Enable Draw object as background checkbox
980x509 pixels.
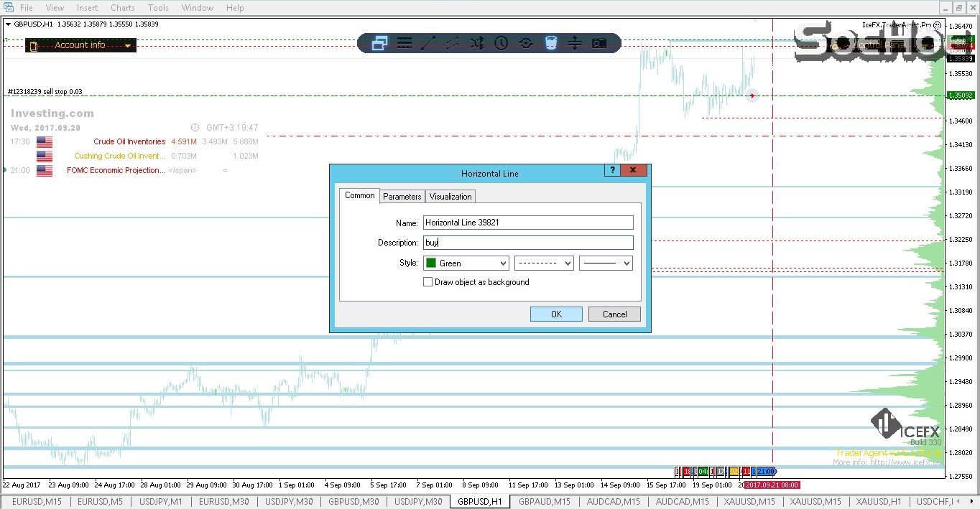point(428,282)
